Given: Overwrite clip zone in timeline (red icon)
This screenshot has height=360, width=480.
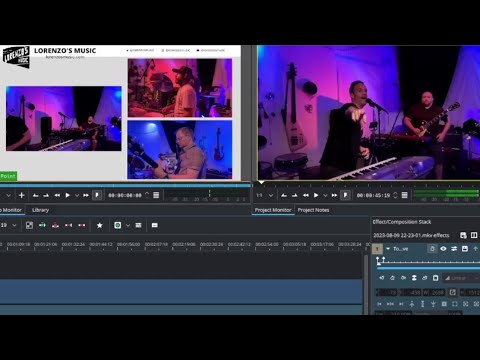Looking at the screenshot, I should pyautogui.click(x=55, y=225).
